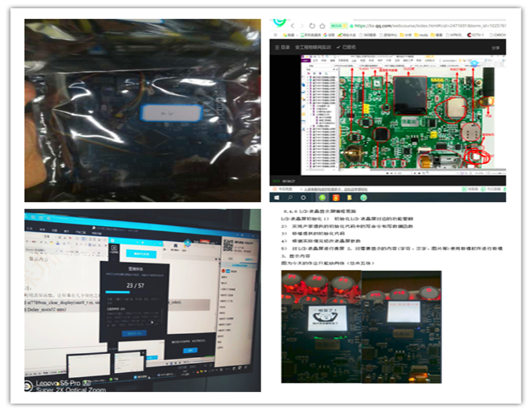Click the Cortana circle on taskbar
The width and height of the screenshot is (532, 412).
[x=303, y=197]
